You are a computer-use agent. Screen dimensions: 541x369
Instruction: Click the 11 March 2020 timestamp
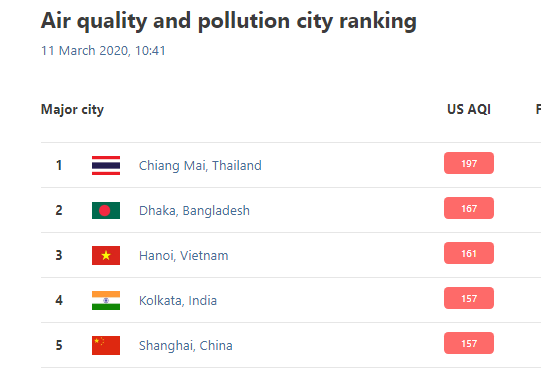tap(103, 51)
